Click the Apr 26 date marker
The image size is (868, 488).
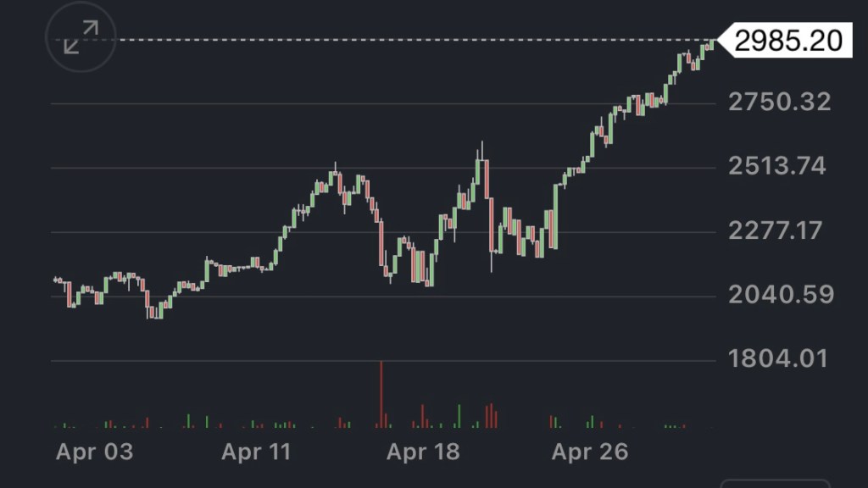(590, 452)
